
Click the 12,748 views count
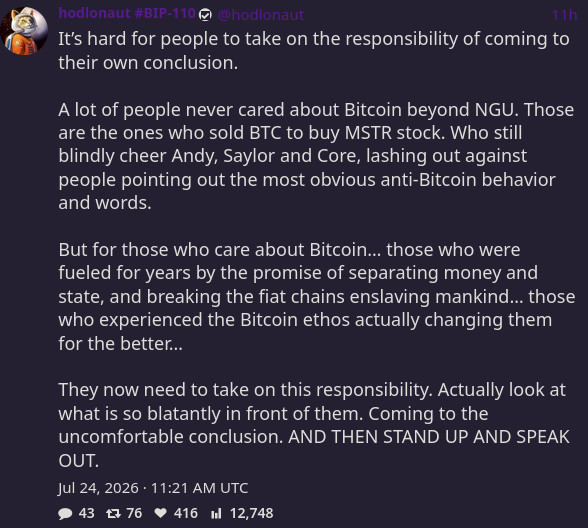(252, 513)
